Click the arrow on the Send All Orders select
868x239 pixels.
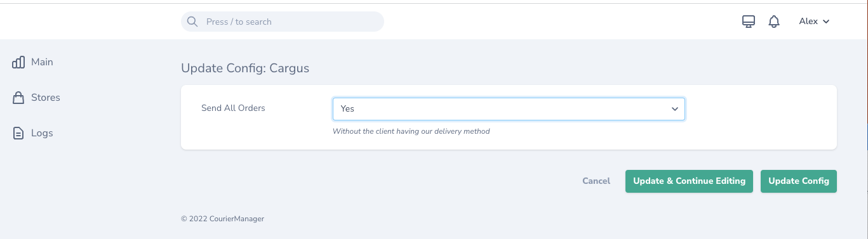pyautogui.click(x=675, y=109)
